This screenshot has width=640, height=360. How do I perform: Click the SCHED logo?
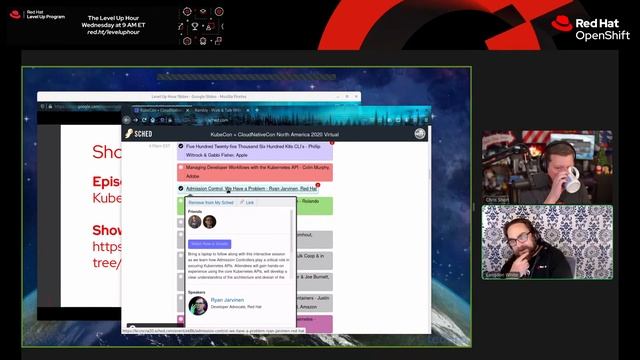(139, 134)
